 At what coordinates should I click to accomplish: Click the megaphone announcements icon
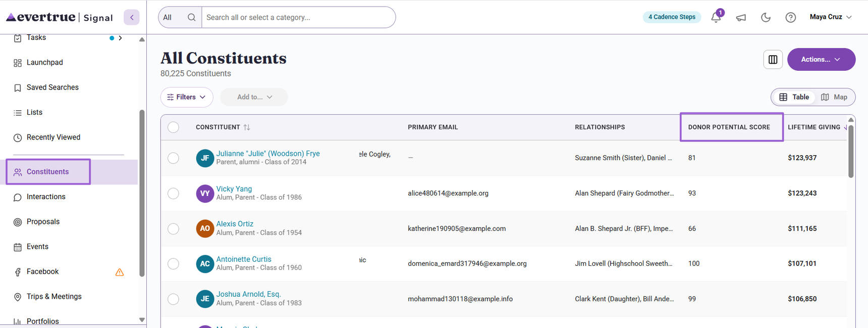(x=741, y=18)
